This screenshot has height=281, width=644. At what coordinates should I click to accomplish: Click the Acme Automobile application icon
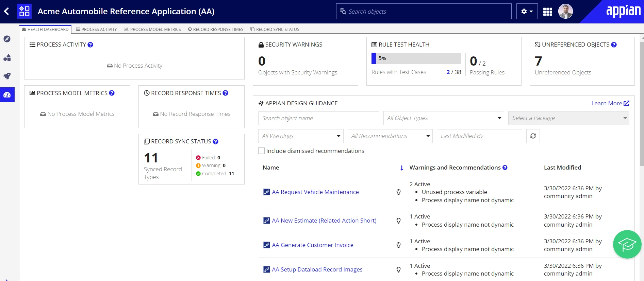[x=24, y=11]
